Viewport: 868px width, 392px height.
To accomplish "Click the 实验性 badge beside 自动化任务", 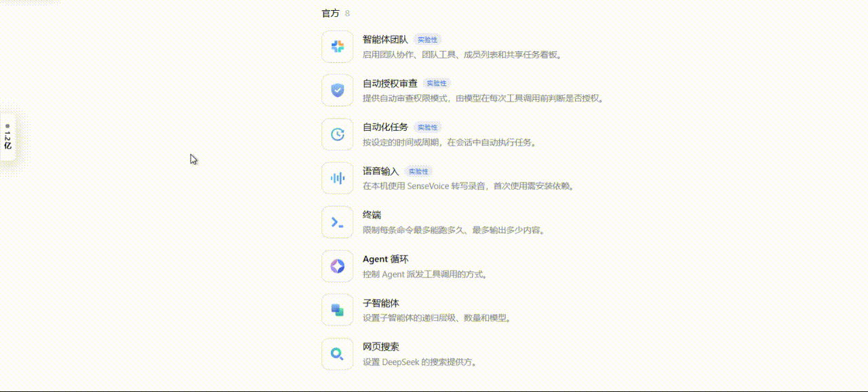I will 427,128.
